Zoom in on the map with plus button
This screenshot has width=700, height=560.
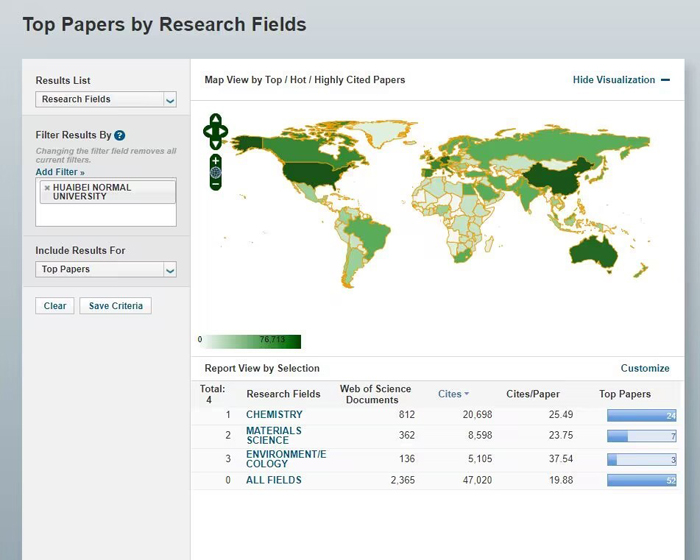pos(215,160)
